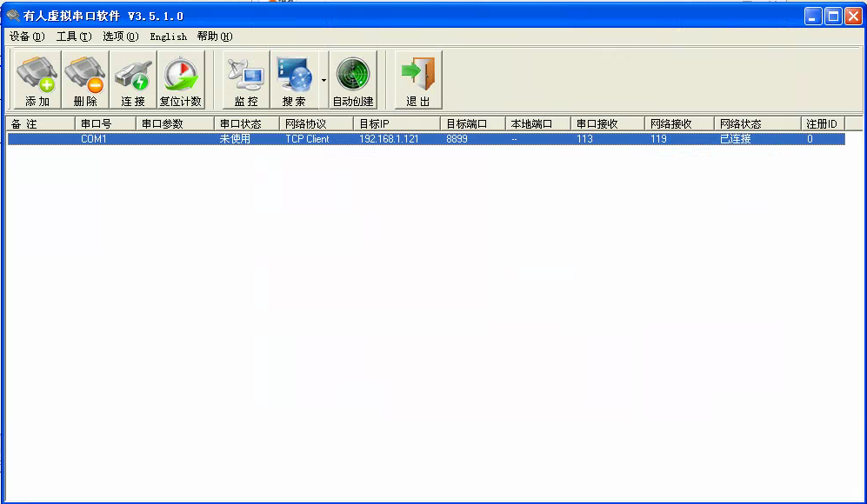Click the 删除 delete serial port icon
The height and width of the screenshot is (504, 867).
(x=85, y=80)
